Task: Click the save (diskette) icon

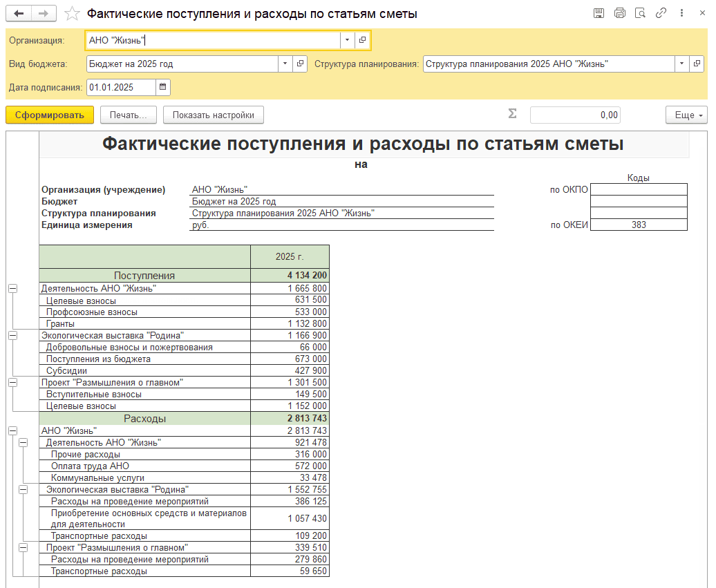Action: click(x=599, y=14)
